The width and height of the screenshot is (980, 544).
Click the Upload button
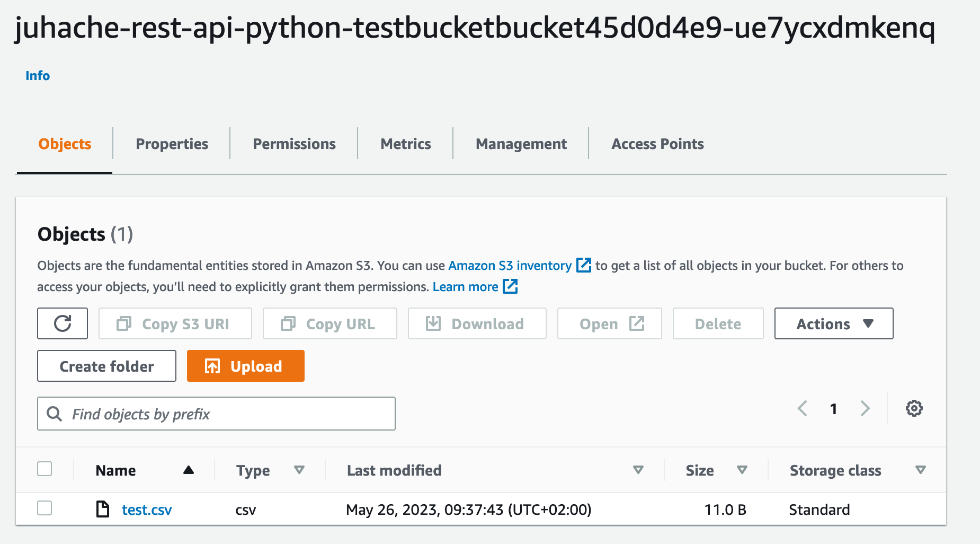tap(246, 366)
